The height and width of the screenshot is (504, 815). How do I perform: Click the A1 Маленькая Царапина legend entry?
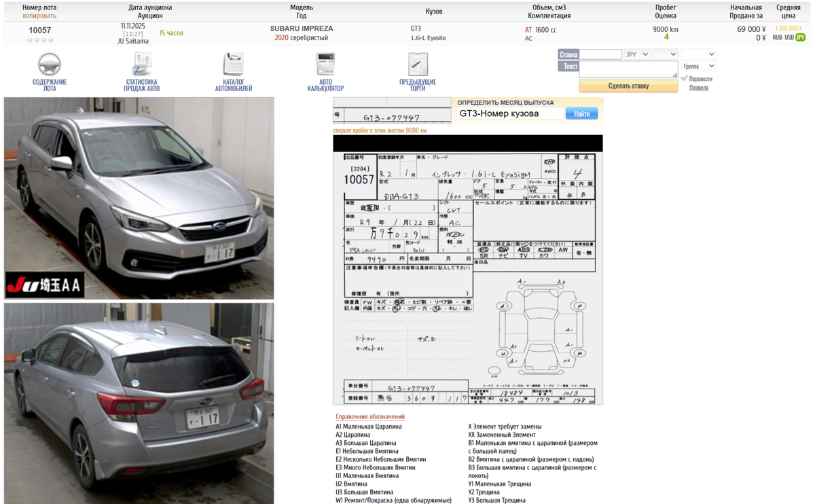(x=369, y=427)
